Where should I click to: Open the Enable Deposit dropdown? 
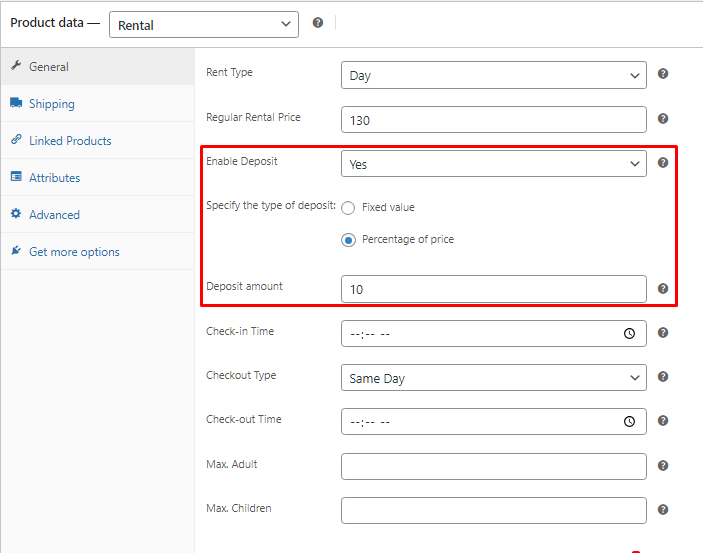click(x=493, y=164)
